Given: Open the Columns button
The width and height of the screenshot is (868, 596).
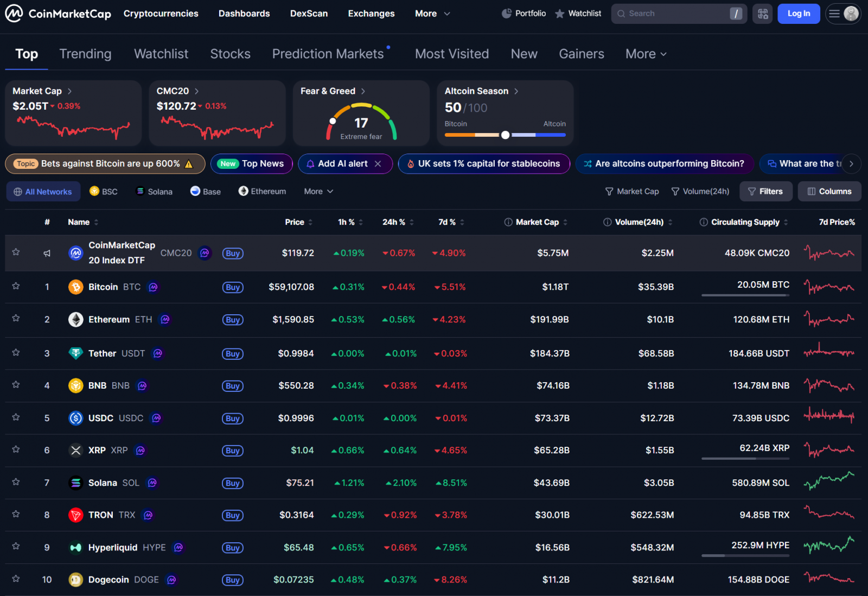Looking at the screenshot, I should click(x=829, y=191).
